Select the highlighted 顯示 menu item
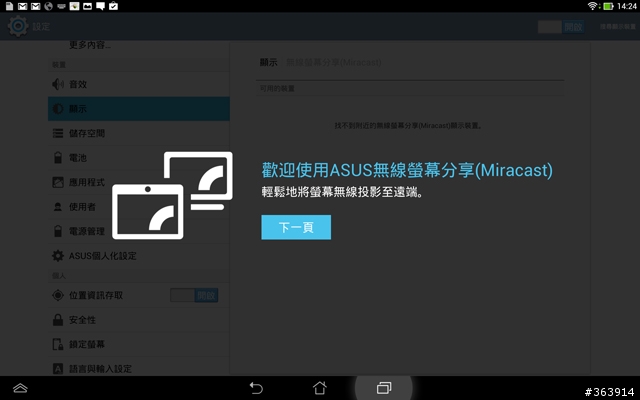Image resolution: width=640 pixels, height=400 pixels. coord(139,109)
